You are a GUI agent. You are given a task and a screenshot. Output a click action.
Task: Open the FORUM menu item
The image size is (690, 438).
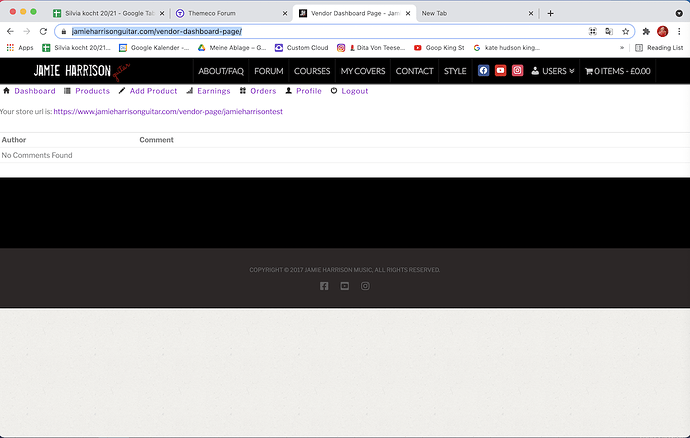click(x=269, y=71)
